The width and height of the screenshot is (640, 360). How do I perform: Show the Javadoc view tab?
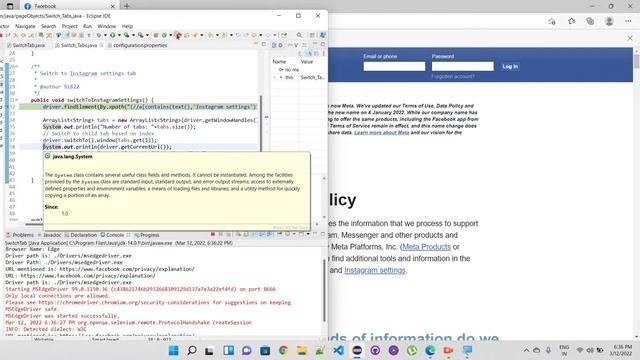(x=49, y=235)
